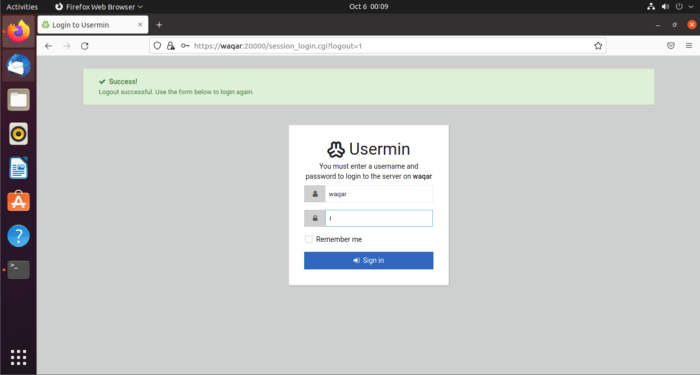Click the padlock site security icon
This screenshot has height=375, width=700.
[x=171, y=46]
